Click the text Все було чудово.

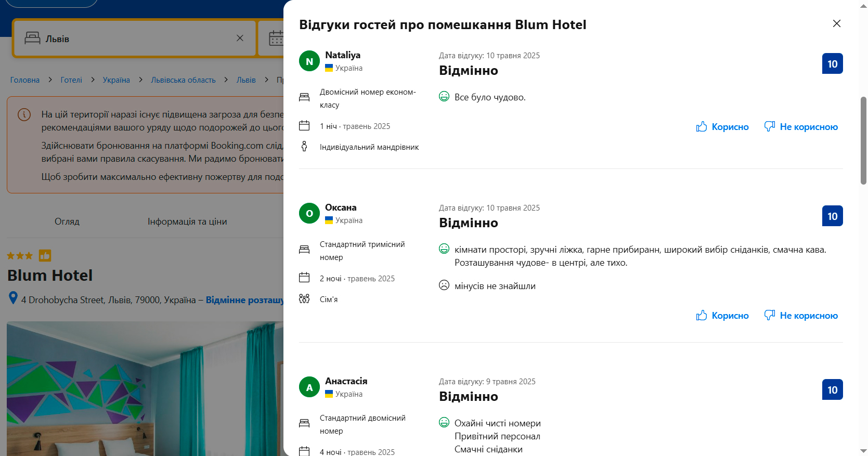tap(490, 97)
